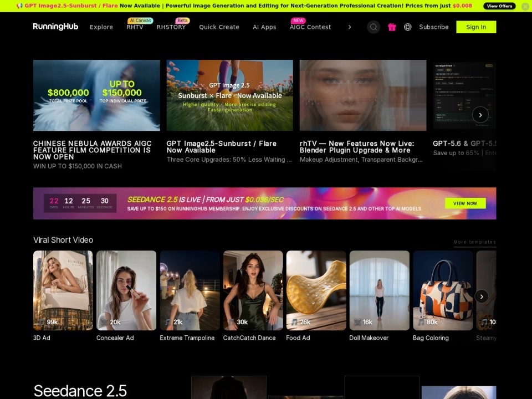Screen dimensions: 532x399
Task: Open RHTV navigation item
Action: point(135,27)
